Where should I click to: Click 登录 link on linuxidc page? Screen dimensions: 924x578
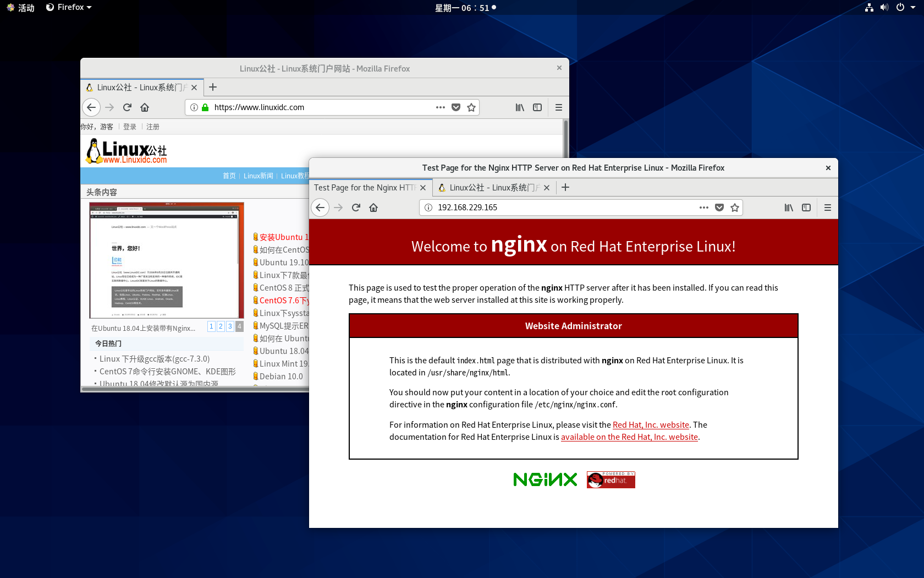[130, 127]
